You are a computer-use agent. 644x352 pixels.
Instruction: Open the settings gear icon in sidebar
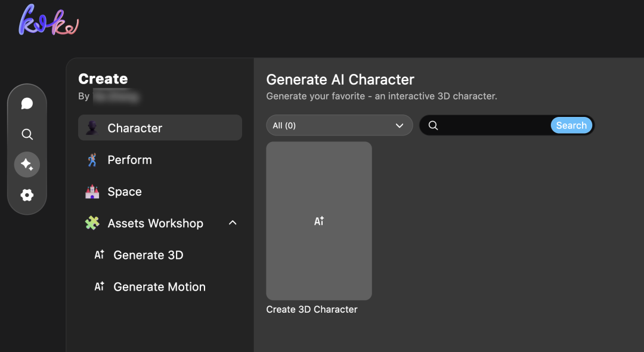[x=27, y=195]
